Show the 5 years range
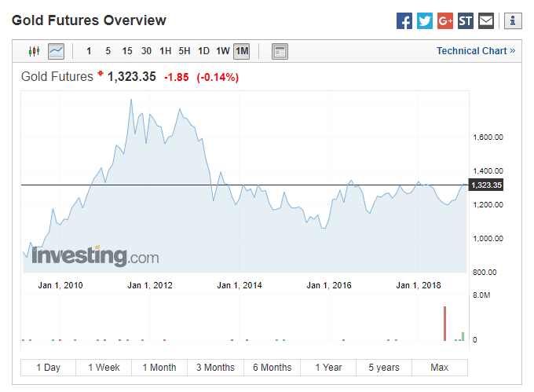534x392 pixels. coord(384,368)
